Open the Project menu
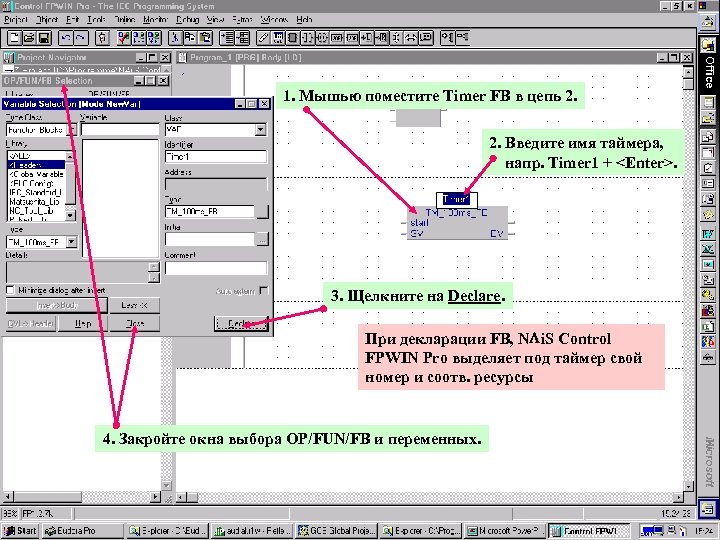 coord(16,19)
